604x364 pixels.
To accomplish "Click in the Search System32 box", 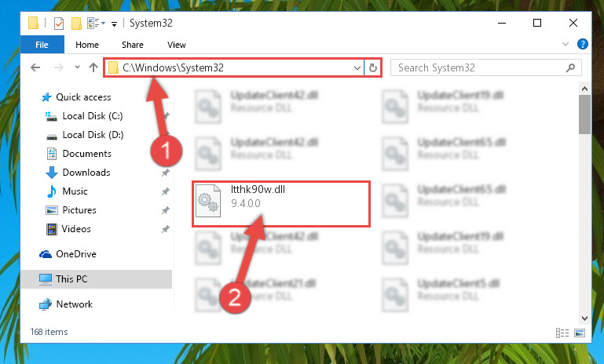I will 485,67.
